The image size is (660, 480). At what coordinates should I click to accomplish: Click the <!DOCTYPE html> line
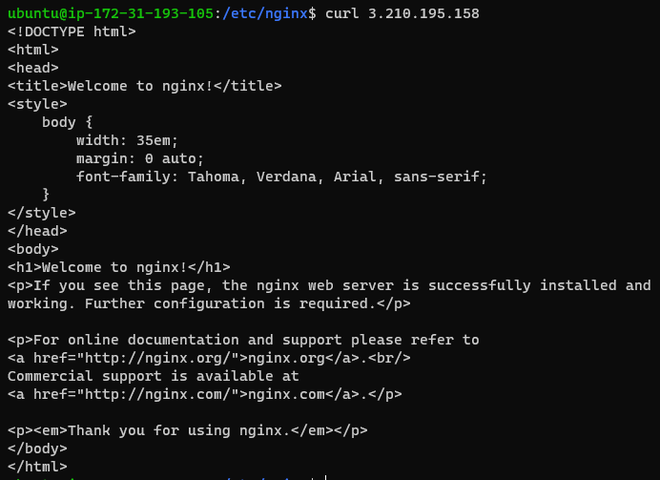tap(72, 32)
